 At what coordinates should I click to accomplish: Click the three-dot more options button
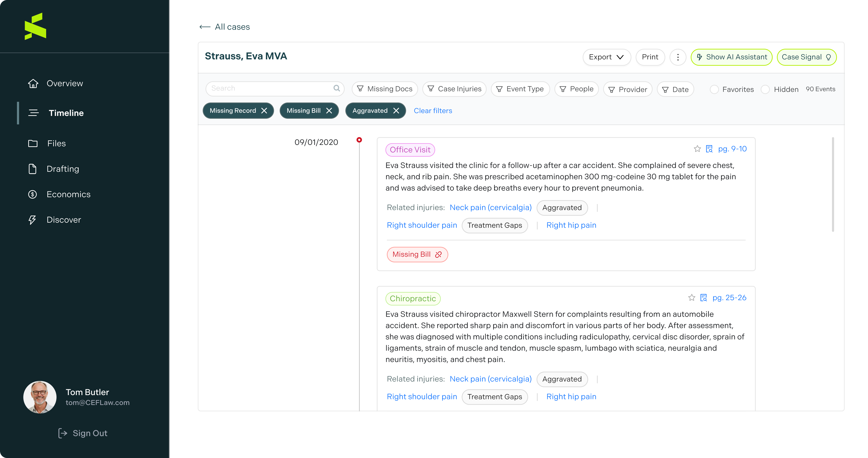(678, 57)
